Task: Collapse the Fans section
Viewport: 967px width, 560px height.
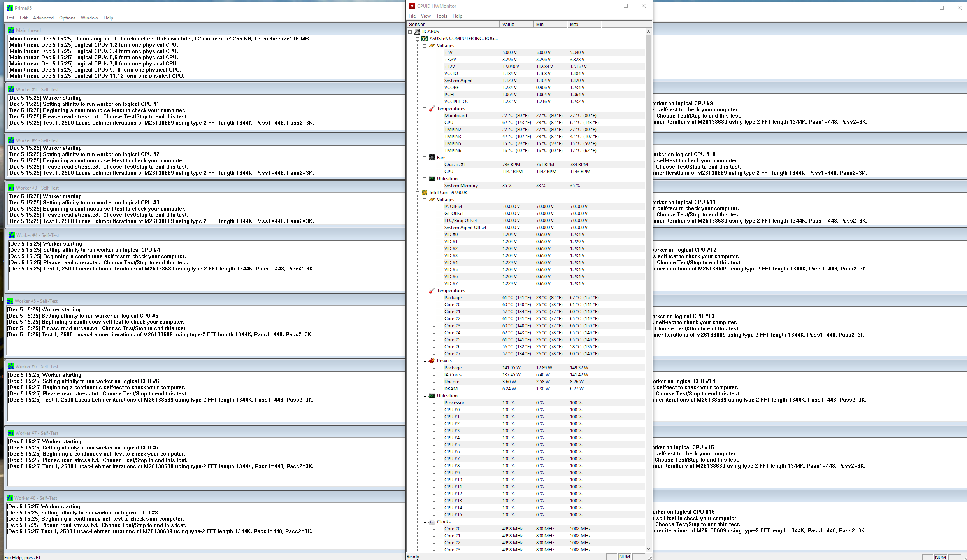Action: (x=425, y=158)
